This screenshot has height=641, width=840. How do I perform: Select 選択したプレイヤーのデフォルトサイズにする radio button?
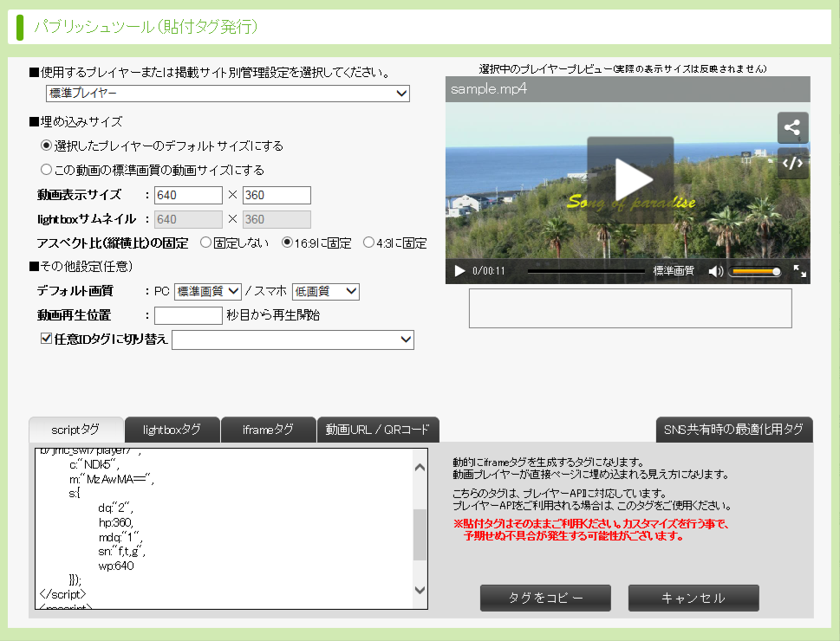click(x=46, y=146)
